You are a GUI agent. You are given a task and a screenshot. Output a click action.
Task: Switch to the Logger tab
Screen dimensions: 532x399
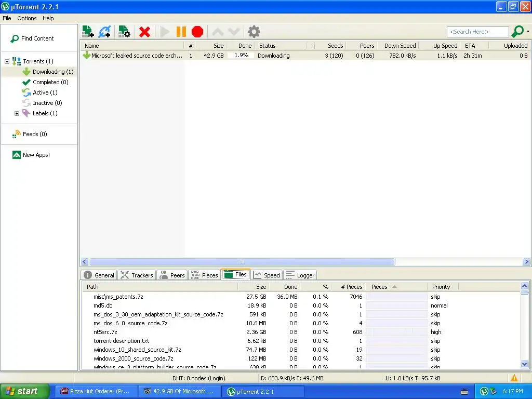point(300,275)
